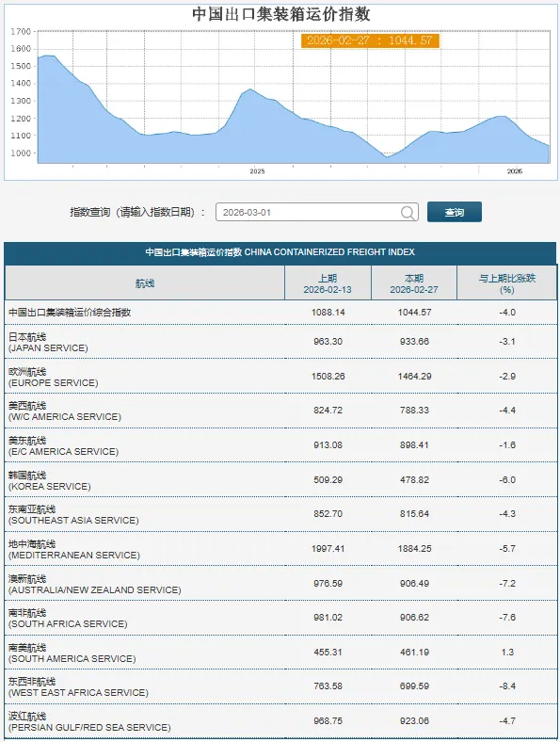Click the 1700 y-axis label
Viewport: 560px width, 742px height.
tap(21, 31)
